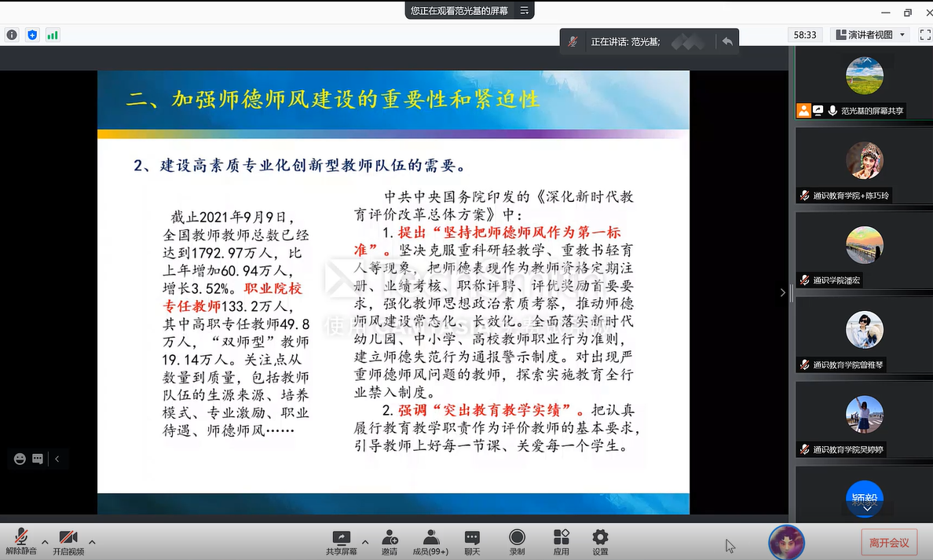The width and height of the screenshot is (933, 560).
Task: Show meeting info icon at top left
Action: 12,35
